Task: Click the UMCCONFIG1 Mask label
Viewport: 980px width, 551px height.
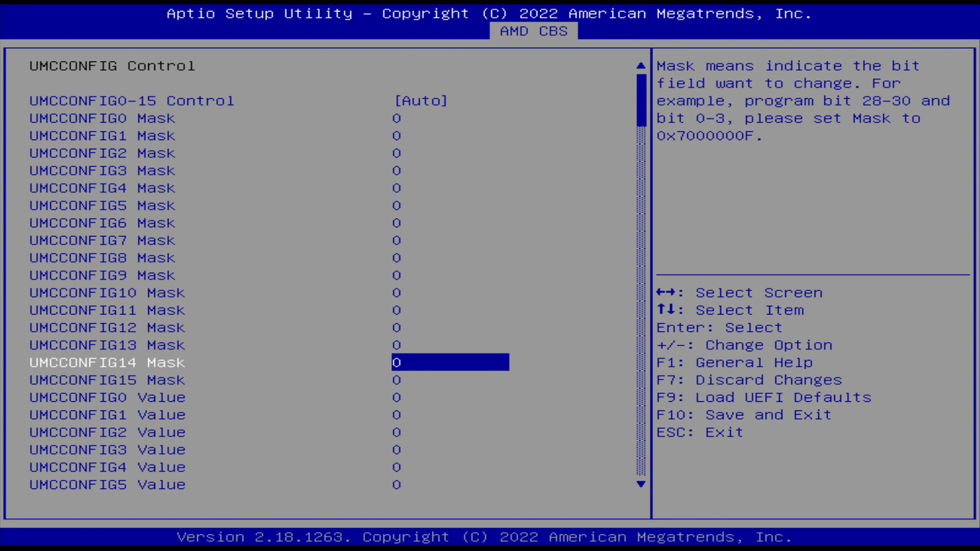Action: [x=102, y=136]
